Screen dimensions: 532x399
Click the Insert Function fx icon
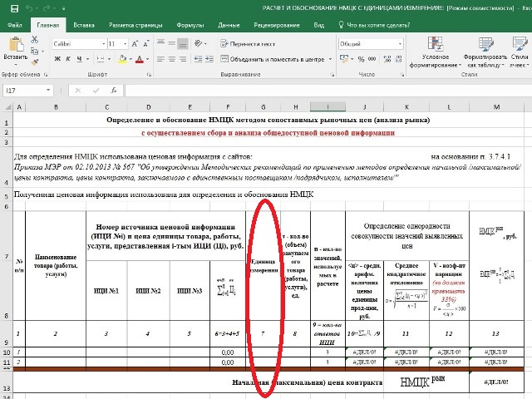click(114, 91)
